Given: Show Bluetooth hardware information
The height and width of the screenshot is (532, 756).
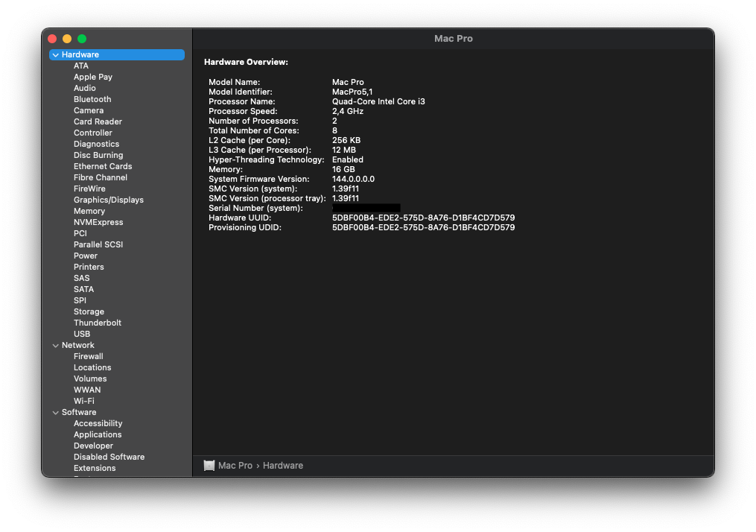Looking at the screenshot, I should coord(92,99).
